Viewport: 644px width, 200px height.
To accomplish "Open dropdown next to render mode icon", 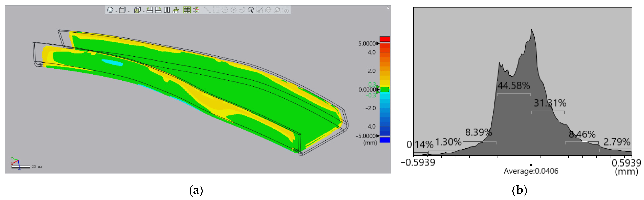I will click(116, 11).
